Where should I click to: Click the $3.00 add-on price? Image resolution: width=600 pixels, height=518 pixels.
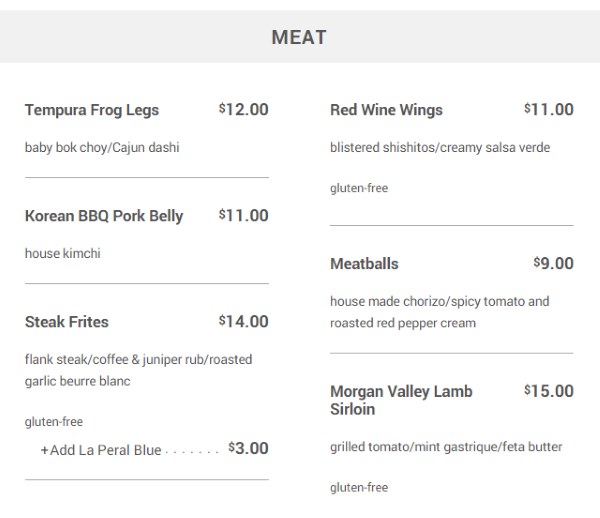(x=248, y=448)
